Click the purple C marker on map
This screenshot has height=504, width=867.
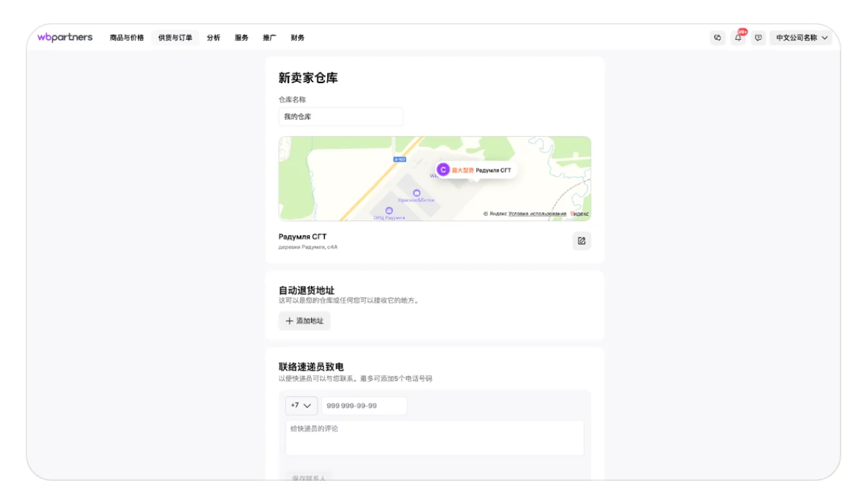443,170
